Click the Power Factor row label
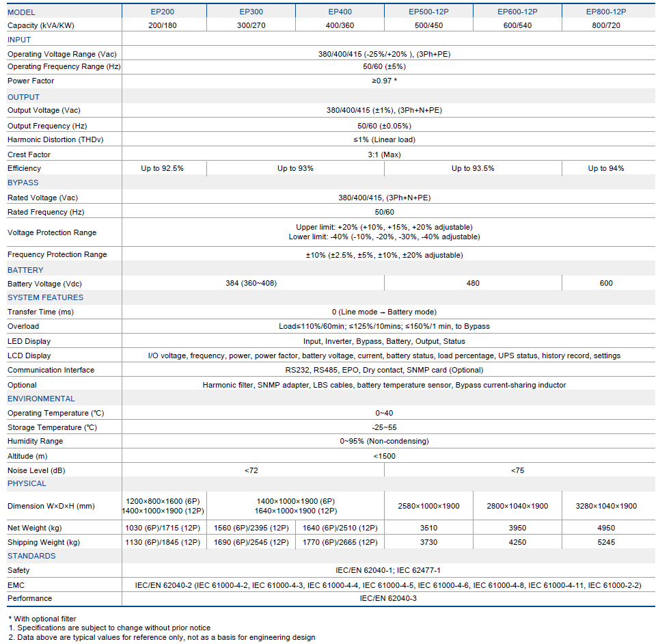 pyautogui.click(x=31, y=81)
